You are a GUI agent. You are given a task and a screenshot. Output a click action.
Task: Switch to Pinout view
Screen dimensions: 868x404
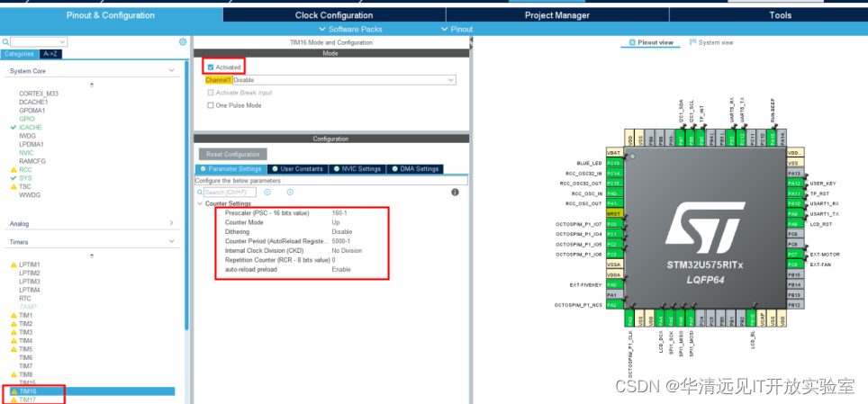tap(651, 42)
